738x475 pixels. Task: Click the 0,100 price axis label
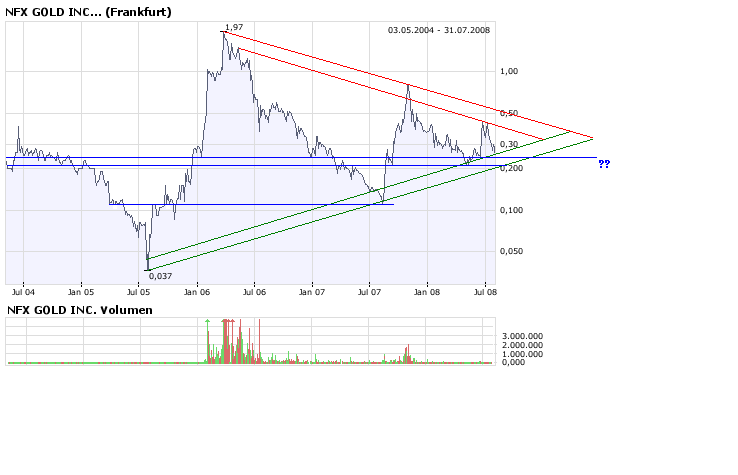click(512, 210)
